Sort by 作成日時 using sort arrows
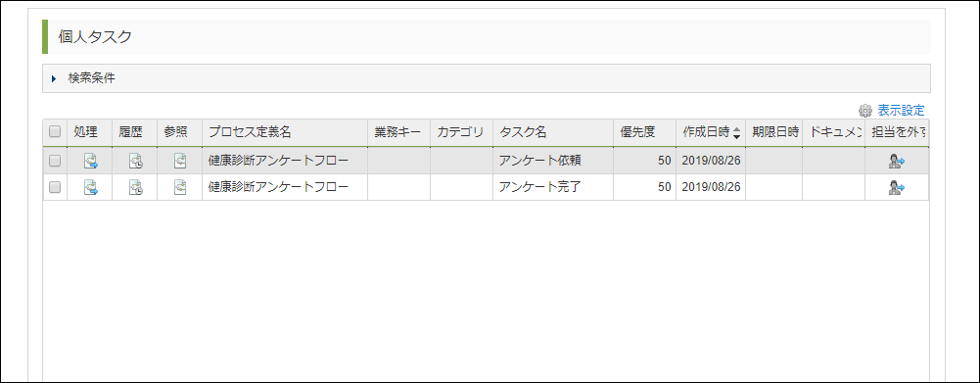The width and height of the screenshot is (980, 383). 737,132
